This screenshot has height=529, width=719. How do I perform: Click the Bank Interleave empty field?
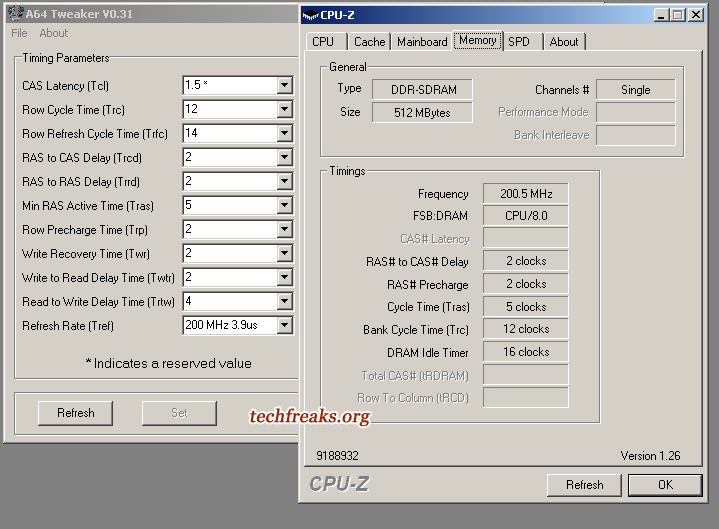tap(636, 135)
